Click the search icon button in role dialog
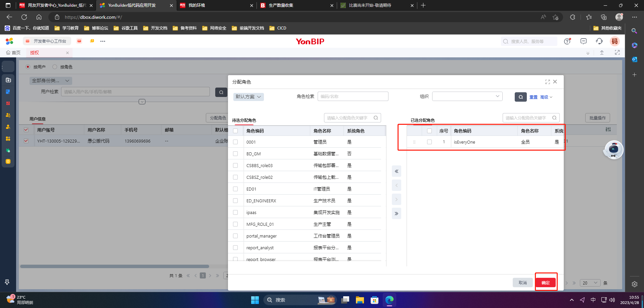The height and width of the screenshot is (308, 644). click(520, 97)
